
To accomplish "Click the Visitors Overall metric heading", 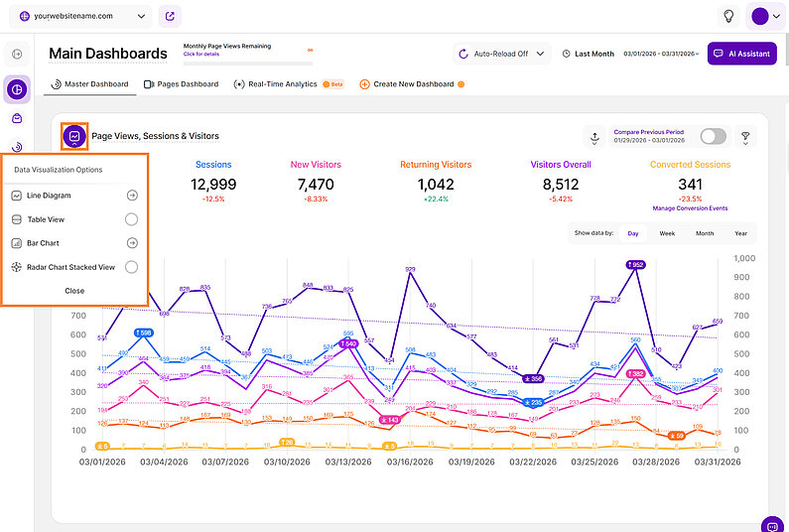I will click(x=561, y=165).
